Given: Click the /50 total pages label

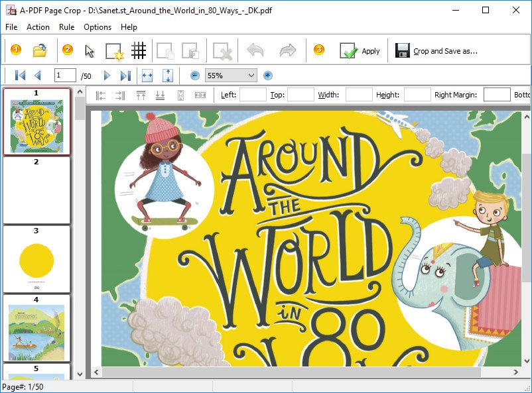Looking at the screenshot, I should click(x=86, y=76).
